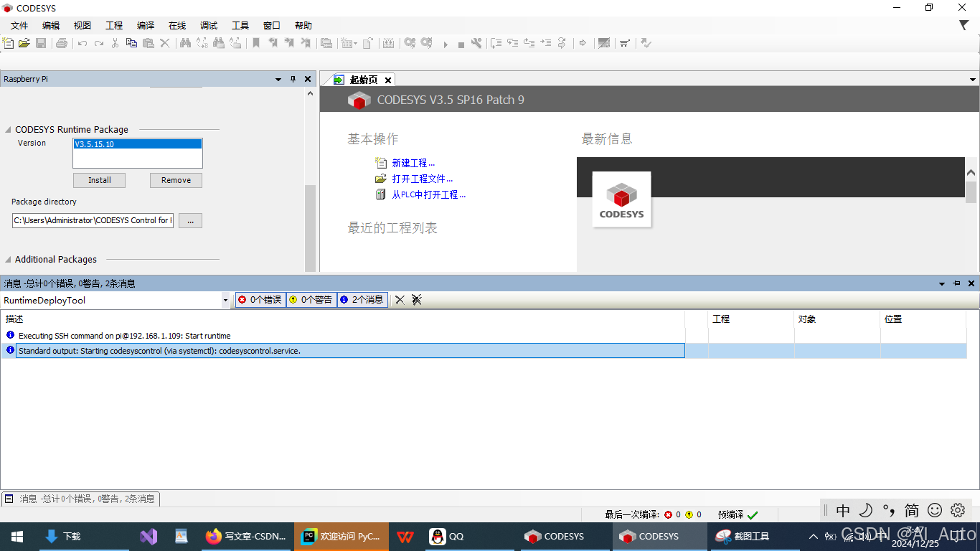Click the crossed-out filter icon in messages
980x551 pixels.
pyautogui.click(x=417, y=300)
